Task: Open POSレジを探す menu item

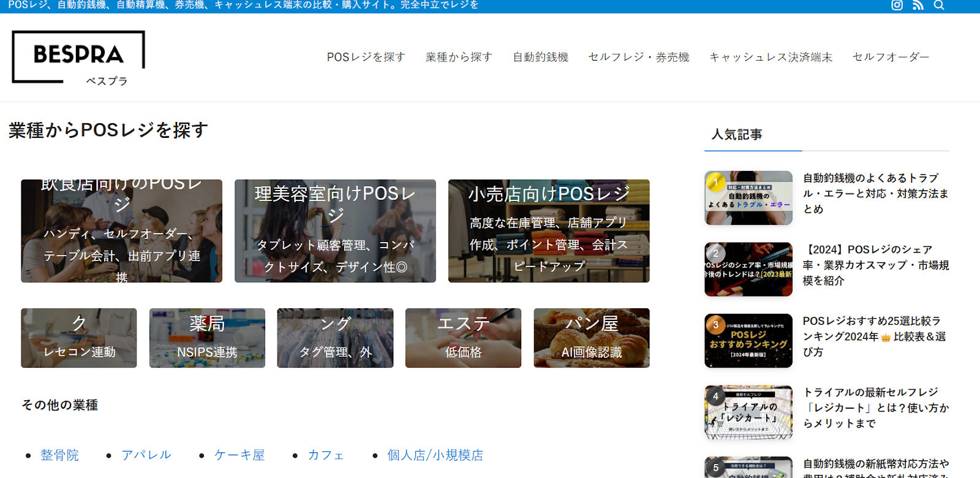Action: point(366,57)
